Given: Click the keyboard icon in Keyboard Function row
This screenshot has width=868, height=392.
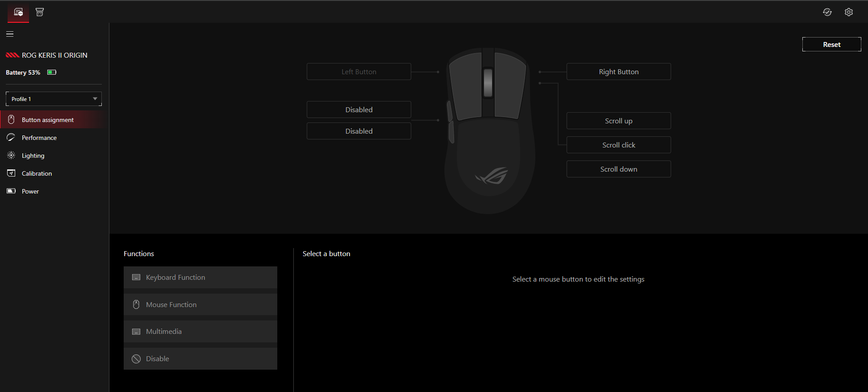Looking at the screenshot, I should pos(136,277).
